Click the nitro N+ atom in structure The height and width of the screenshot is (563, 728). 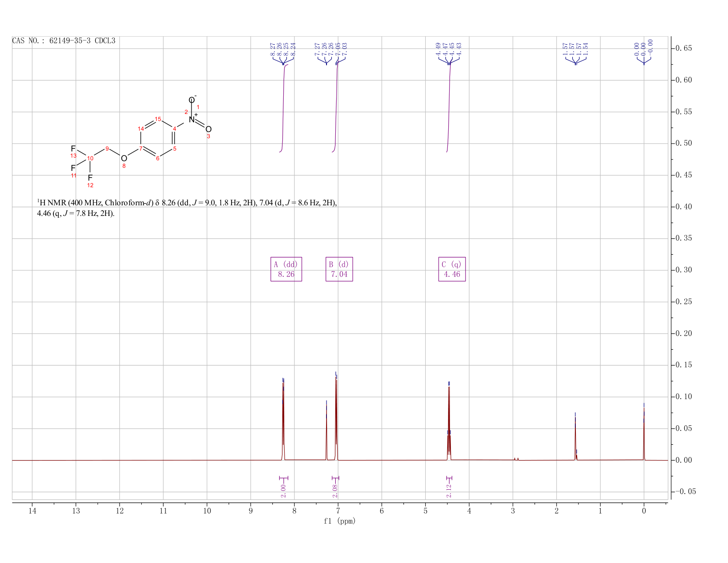[192, 119]
